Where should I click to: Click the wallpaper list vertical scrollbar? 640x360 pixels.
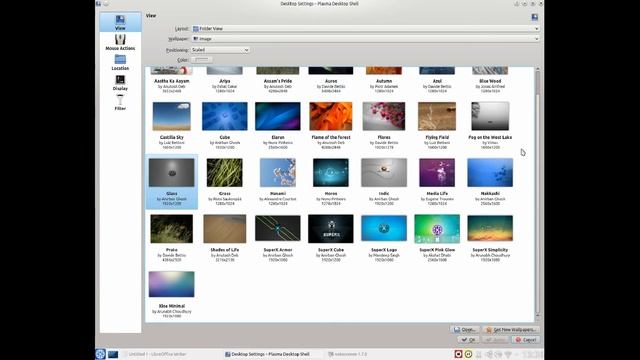click(x=538, y=193)
